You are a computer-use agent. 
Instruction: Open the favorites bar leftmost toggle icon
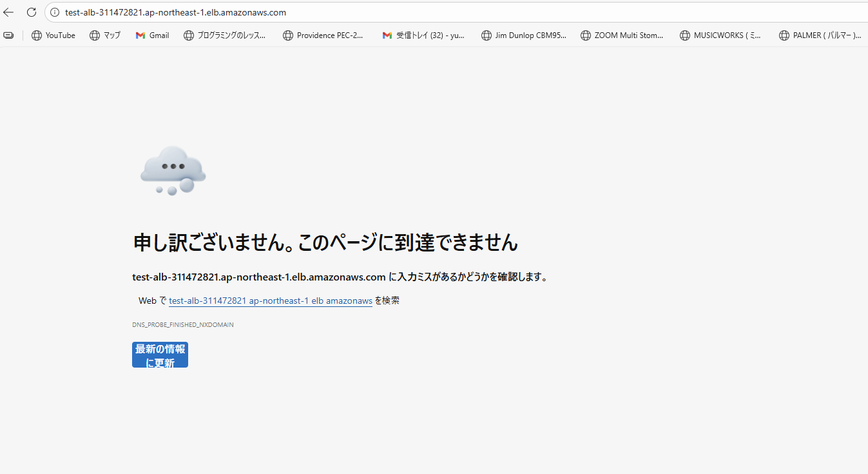point(8,35)
